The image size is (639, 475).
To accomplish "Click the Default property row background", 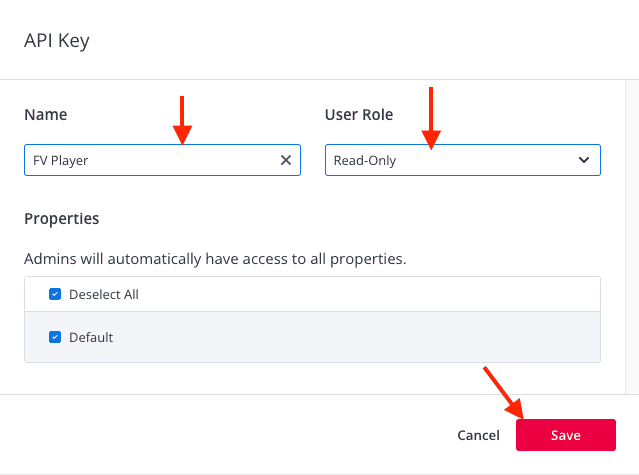I will [312, 337].
